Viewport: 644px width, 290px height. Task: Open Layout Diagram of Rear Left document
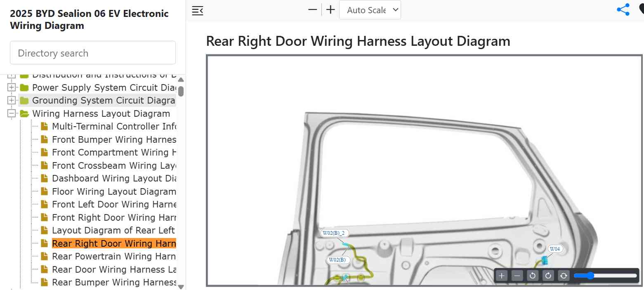[114, 230]
